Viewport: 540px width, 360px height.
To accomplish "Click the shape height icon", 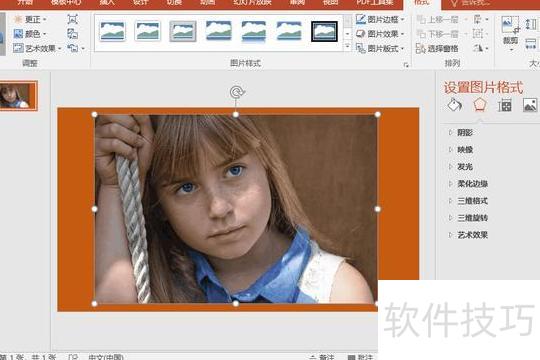I will [x=531, y=24].
